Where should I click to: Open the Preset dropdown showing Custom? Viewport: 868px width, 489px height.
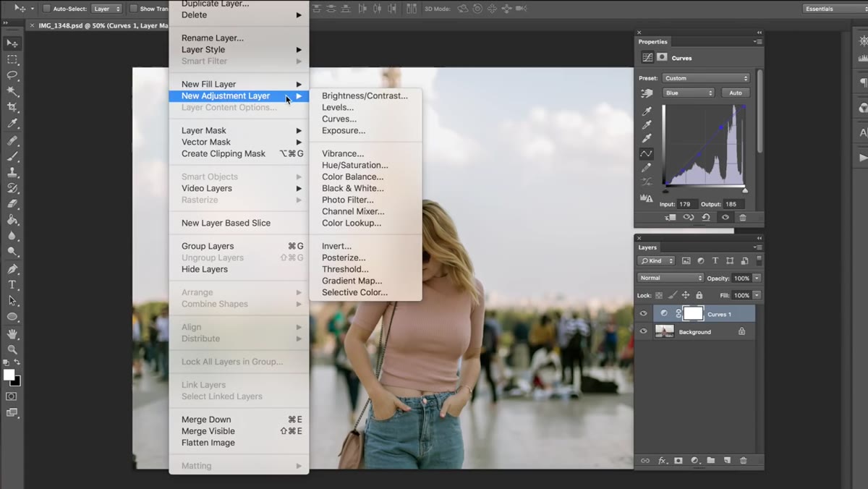[707, 78]
